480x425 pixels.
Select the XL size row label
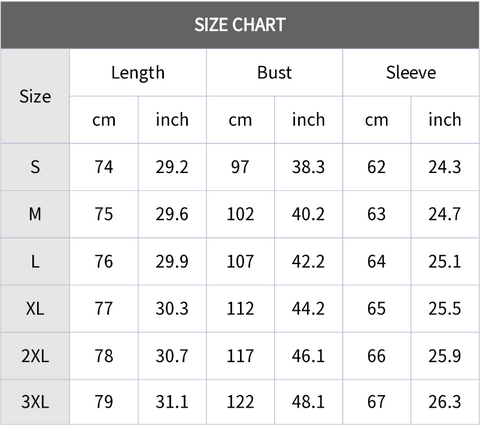point(35,309)
